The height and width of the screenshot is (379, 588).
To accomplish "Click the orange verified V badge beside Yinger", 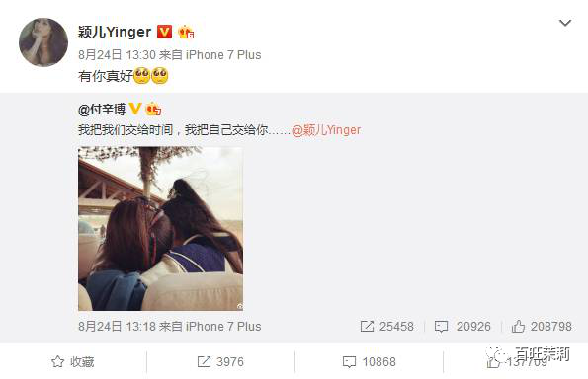I will (164, 32).
